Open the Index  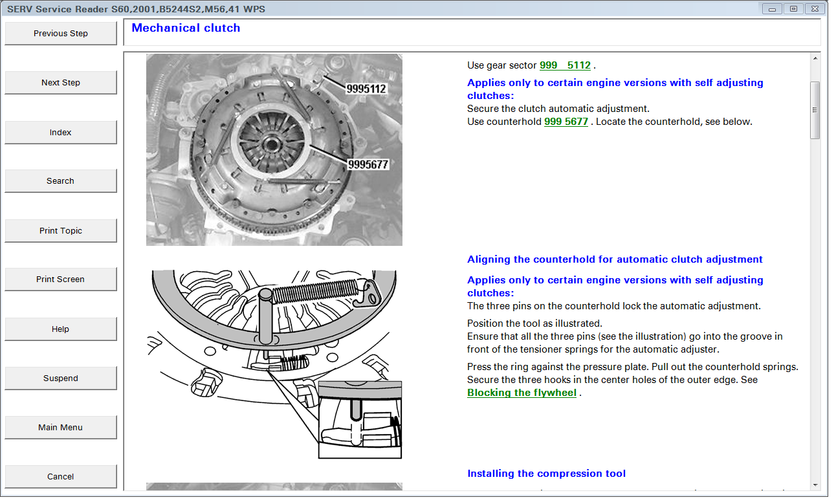click(x=61, y=132)
